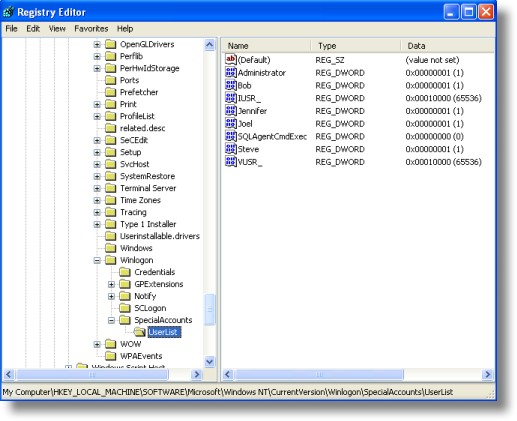Select the (Default) string value icon
The width and height of the screenshot is (517, 421).
click(231, 60)
